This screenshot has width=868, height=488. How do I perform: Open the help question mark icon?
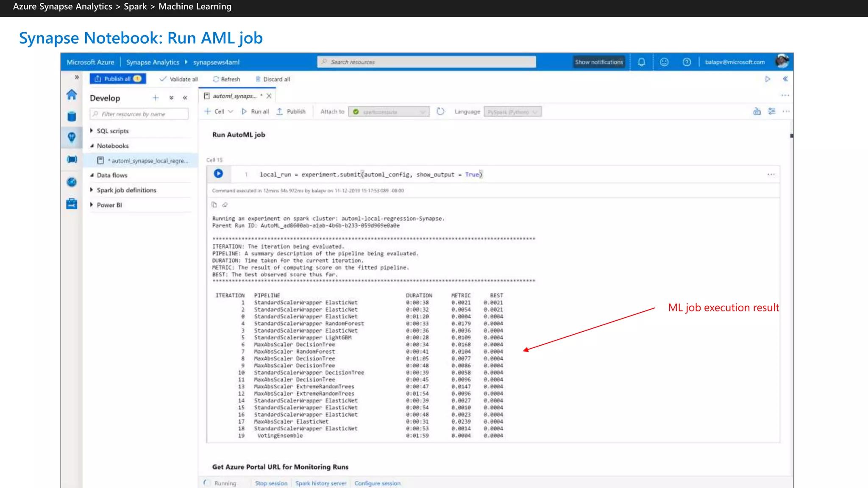[x=687, y=62]
